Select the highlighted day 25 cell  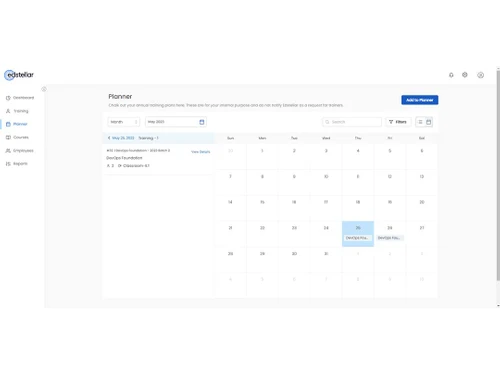[x=358, y=234]
